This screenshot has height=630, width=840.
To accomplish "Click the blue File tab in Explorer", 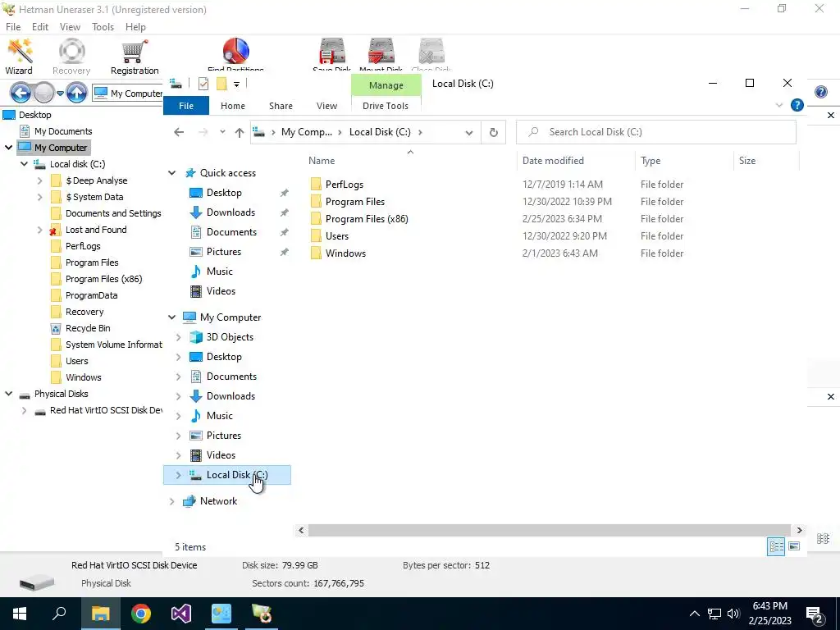I will point(186,106).
